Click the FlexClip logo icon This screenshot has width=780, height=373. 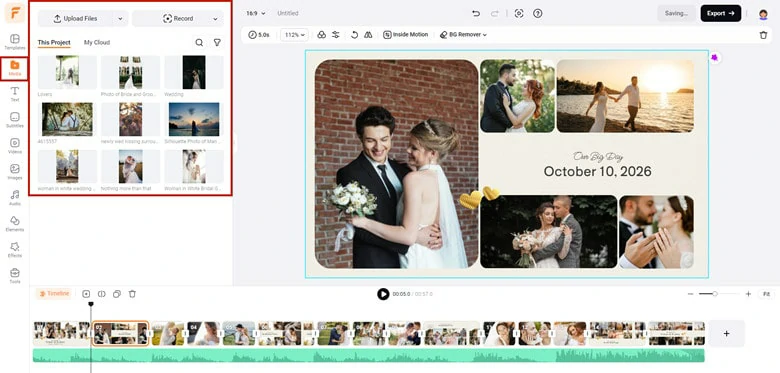14,13
